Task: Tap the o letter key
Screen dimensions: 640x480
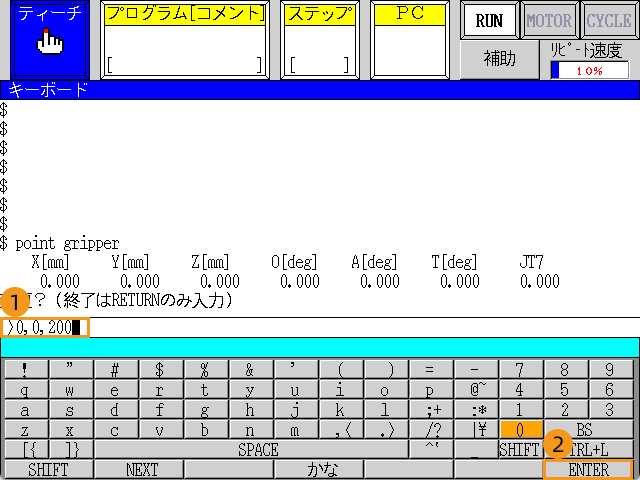Action: (x=386, y=390)
